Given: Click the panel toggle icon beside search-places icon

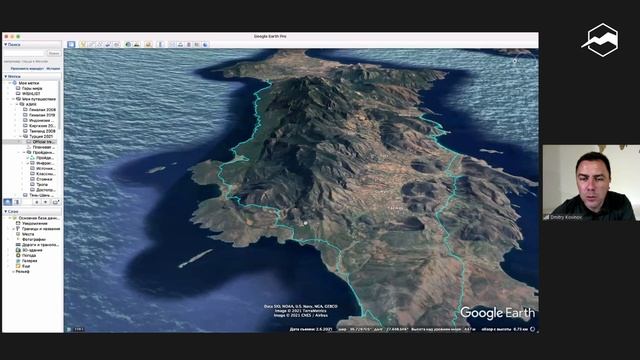Looking at the screenshot, I should pyautogui.click(x=17, y=202).
